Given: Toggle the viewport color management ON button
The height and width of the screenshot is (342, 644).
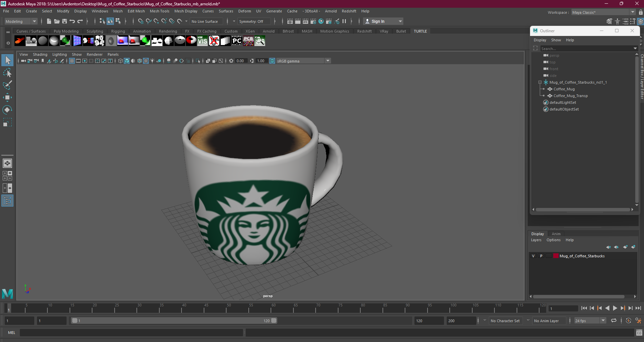Looking at the screenshot, I should pos(272,61).
